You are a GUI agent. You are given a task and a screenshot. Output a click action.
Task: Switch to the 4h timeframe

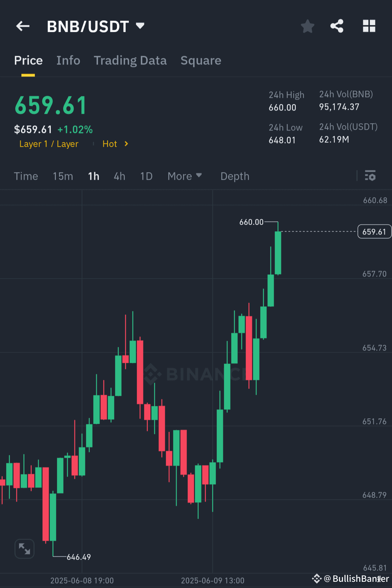click(x=119, y=176)
